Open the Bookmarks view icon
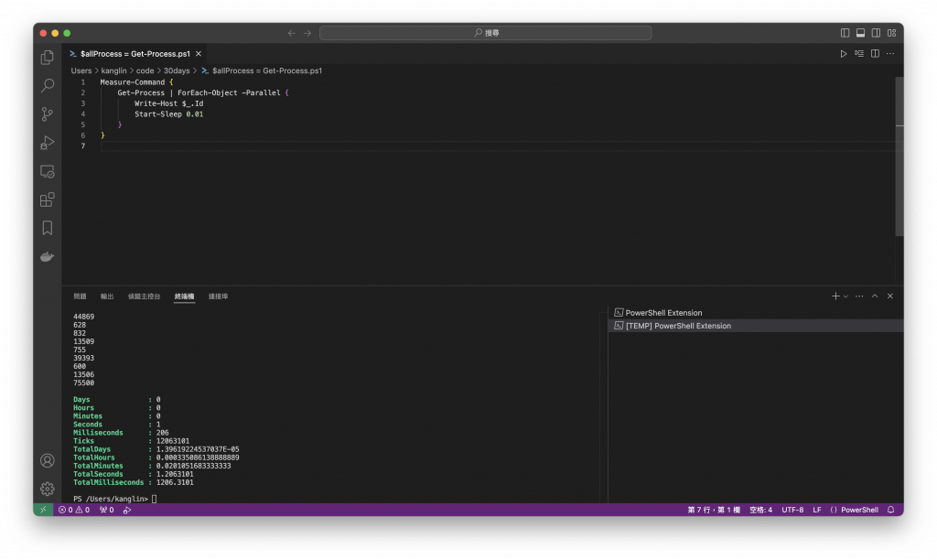This screenshot has height=560, width=937. coord(48,228)
